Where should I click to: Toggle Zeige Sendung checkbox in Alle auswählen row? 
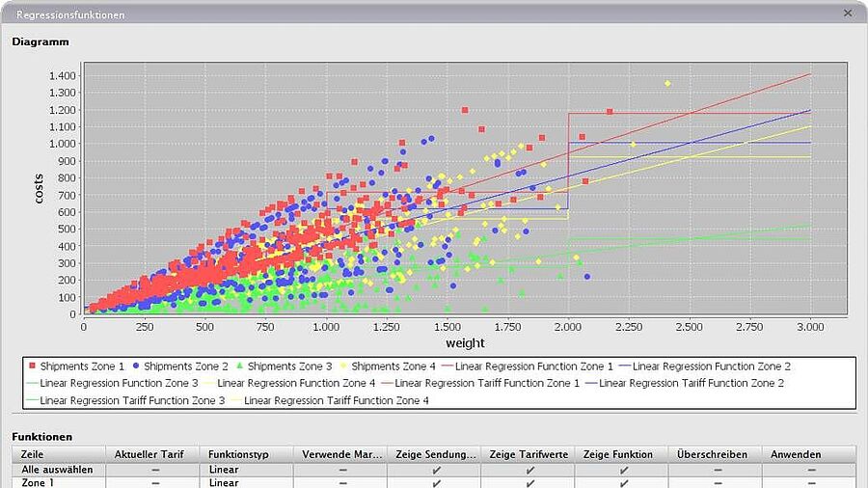(x=436, y=470)
